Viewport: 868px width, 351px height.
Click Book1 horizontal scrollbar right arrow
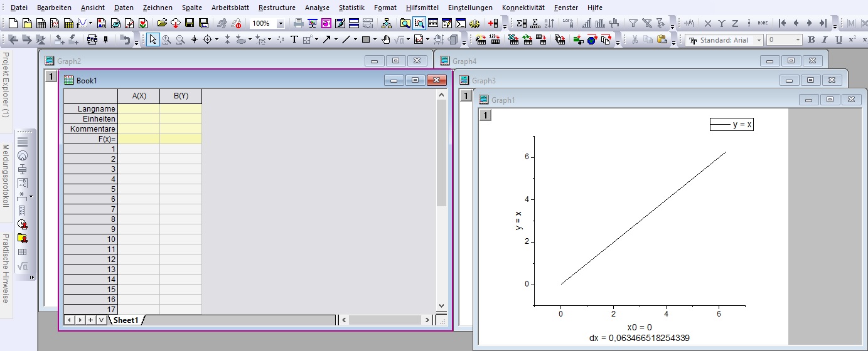coord(428,320)
